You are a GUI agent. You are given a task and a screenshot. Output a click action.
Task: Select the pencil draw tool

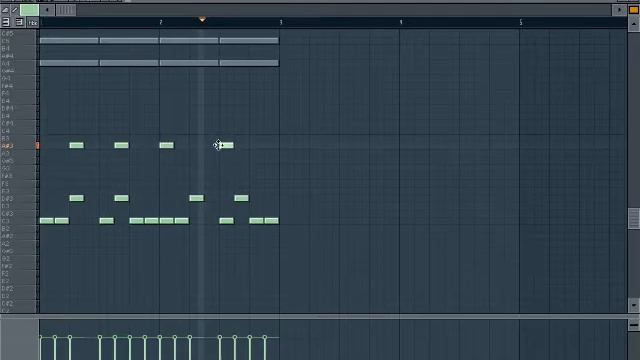tap(15, 10)
